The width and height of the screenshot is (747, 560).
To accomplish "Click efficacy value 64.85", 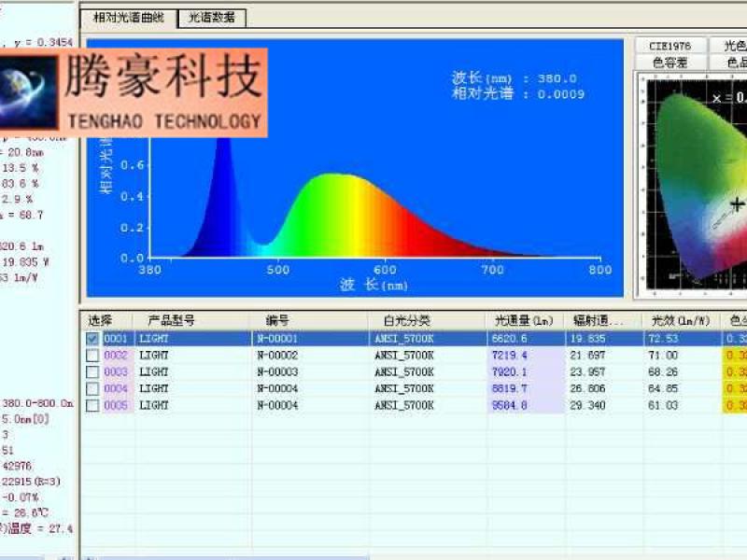I will click(663, 388).
